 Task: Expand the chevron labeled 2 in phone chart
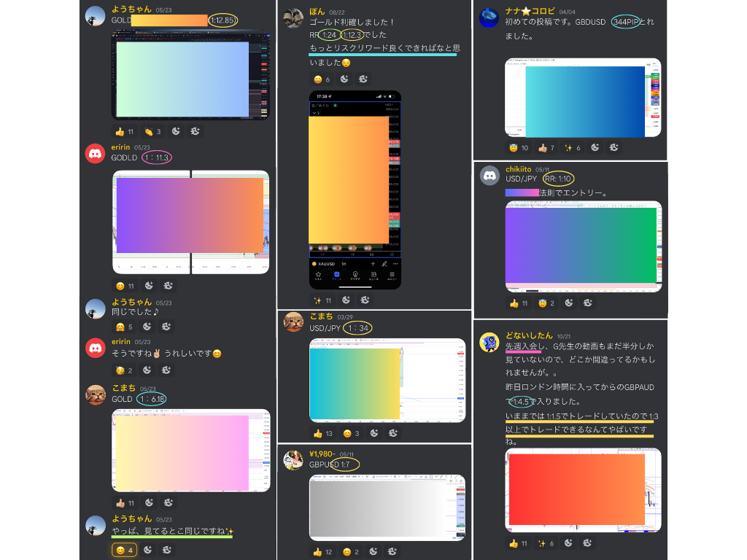coord(315,113)
